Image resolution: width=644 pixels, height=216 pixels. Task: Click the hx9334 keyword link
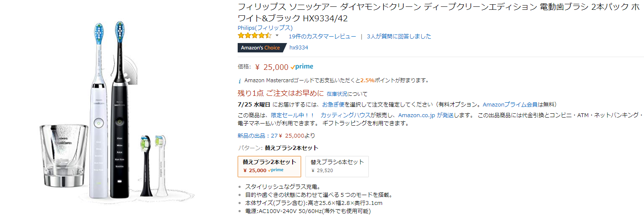pyautogui.click(x=299, y=48)
